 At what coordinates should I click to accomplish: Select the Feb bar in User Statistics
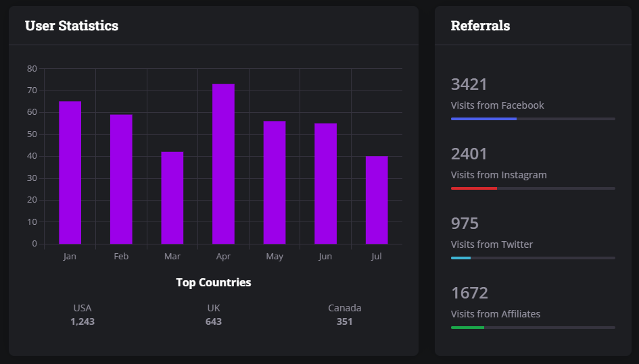pyautogui.click(x=121, y=179)
